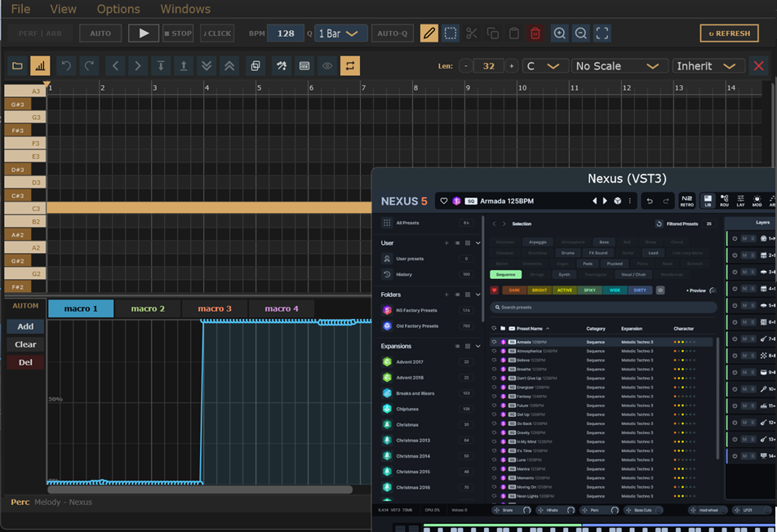Open the No Scale dropdown
Screen dimensions: 777x532
tap(619, 66)
